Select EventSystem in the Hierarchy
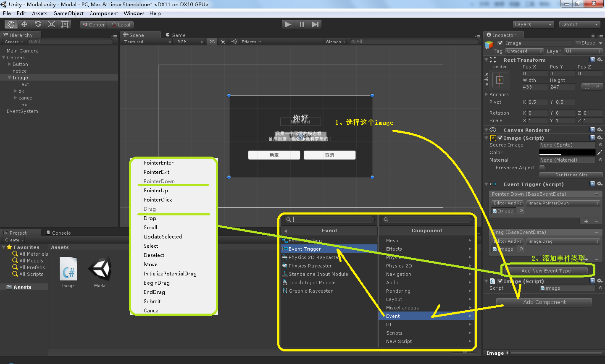 22,111
